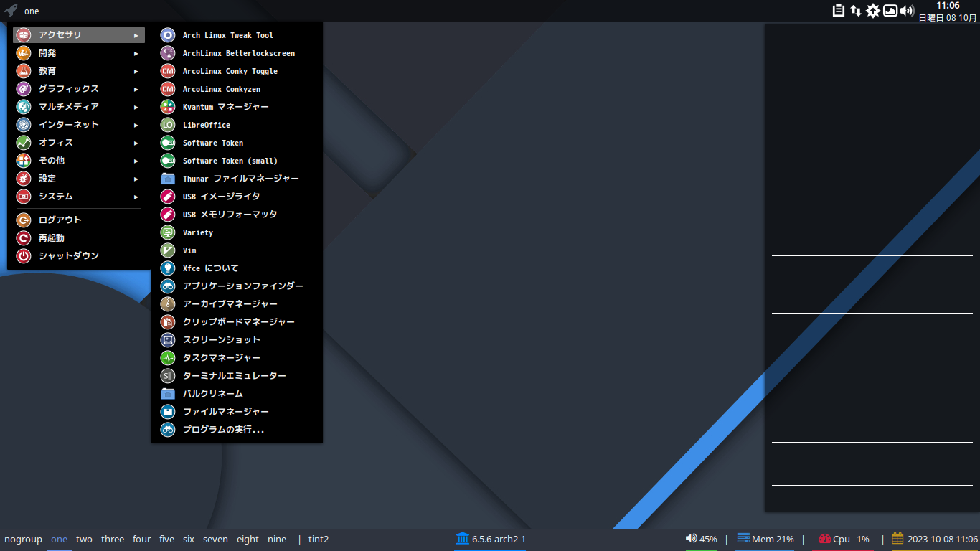
Task: Expand the 教育 submenu arrow
Action: [x=136, y=71]
